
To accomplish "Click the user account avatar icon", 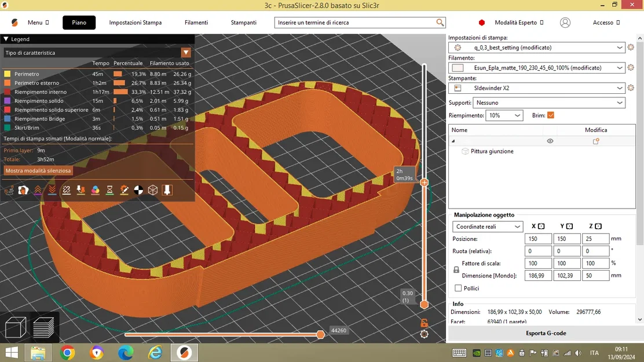I will (565, 23).
